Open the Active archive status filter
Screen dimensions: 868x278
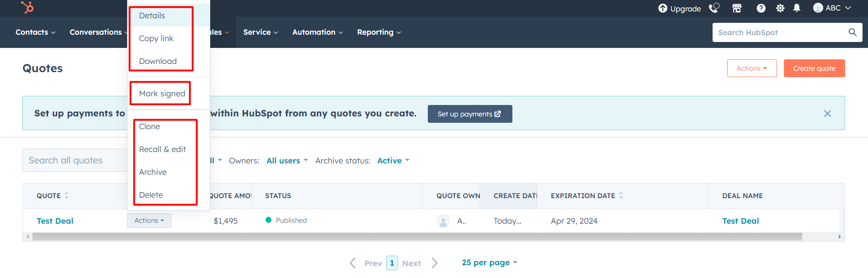[x=393, y=161]
